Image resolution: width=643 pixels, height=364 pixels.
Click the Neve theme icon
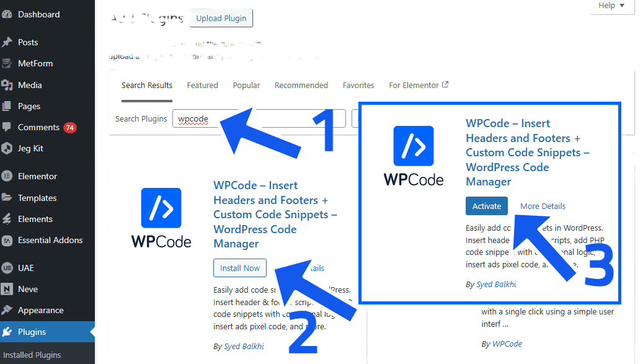[7, 289]
